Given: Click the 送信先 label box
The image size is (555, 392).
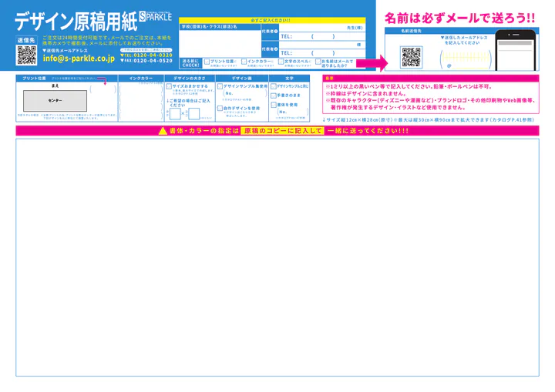Looking at the screenshot, I should tap(26, 40).
